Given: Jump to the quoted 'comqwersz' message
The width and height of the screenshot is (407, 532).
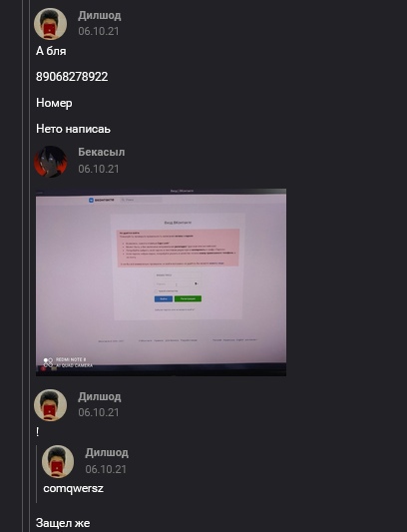Looking at the screenshot, I should [73, 488].
